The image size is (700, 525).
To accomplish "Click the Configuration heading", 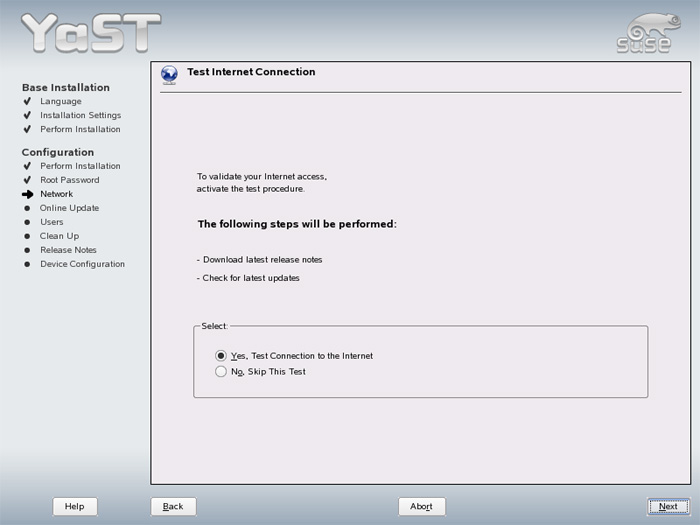I will point(58,152).
